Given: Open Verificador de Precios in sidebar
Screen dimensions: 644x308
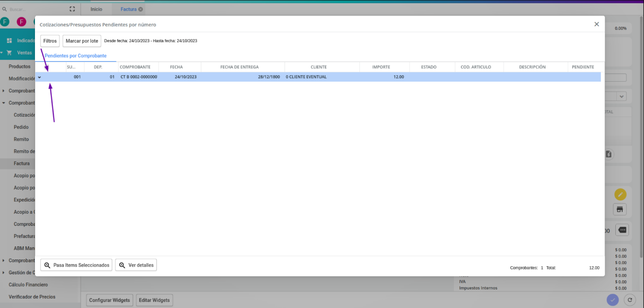Looking at the screenshot, I should pyautogui.click(x=32, y=297).
